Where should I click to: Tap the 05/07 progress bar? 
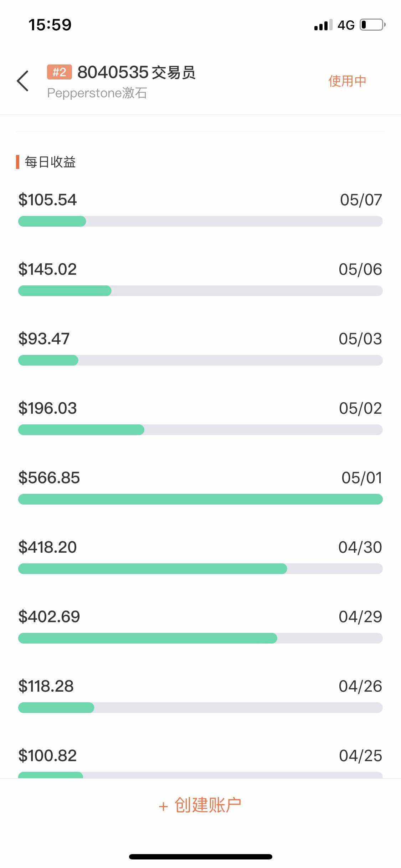coord(200,221)
